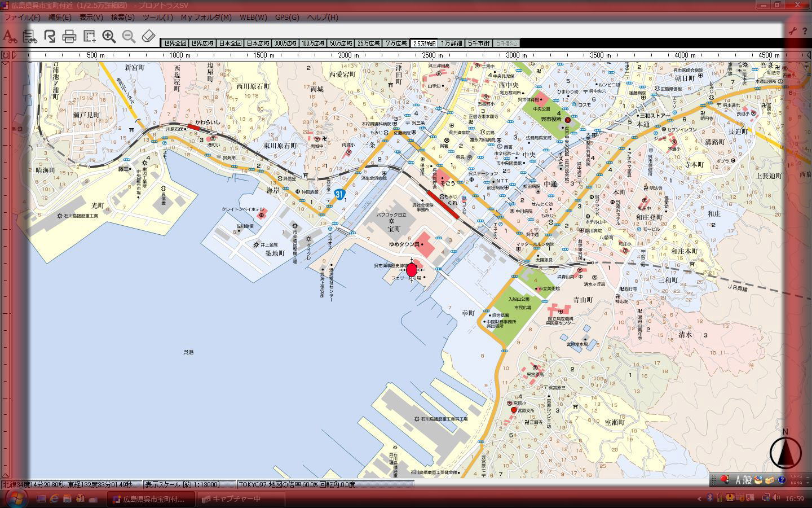Image resolution: width=812 pixels, height=508 pixels.
Task: Click the red marker on the map
Action: 412,270
